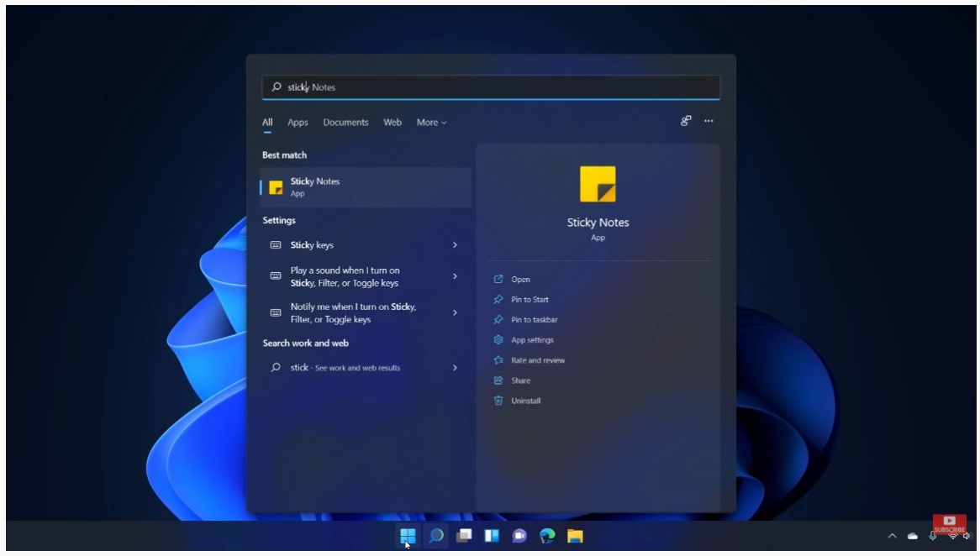The height and width of the screenshot is (556, 980).
Task: Switch to the Documents filter tab
Action: 345,123
